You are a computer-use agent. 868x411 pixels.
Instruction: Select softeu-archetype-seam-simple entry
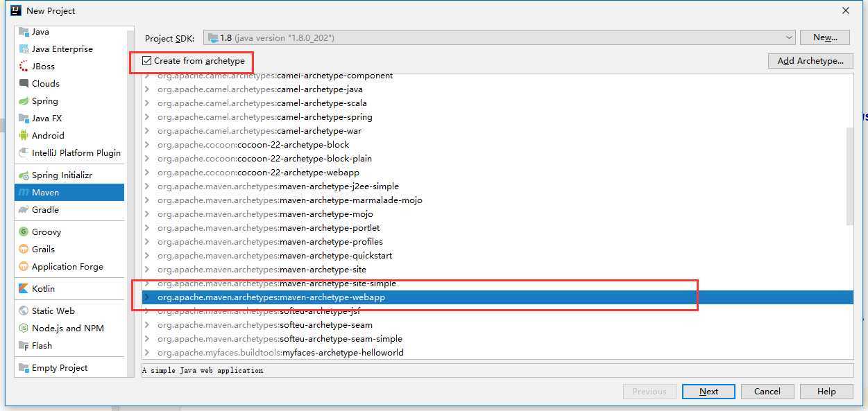tap(280, 339)
